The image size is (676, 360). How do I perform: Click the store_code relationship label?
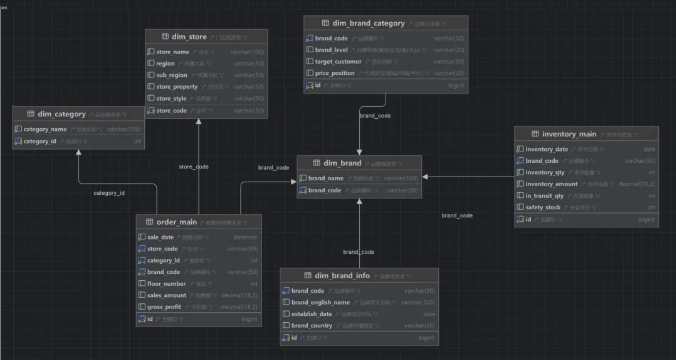[x=194, y=167]
